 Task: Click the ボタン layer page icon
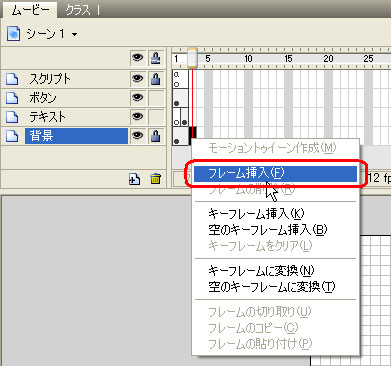pyautogui.click(x=12, y=98)
